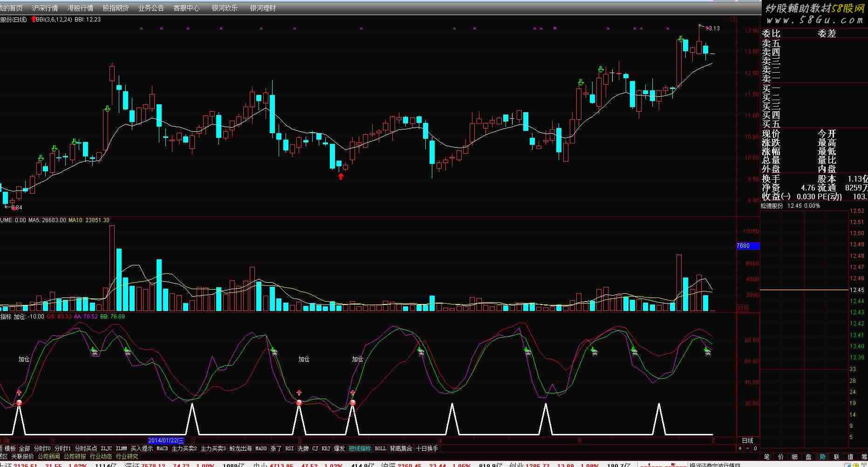Click the 0 reset button under 日线

(755, 448)
